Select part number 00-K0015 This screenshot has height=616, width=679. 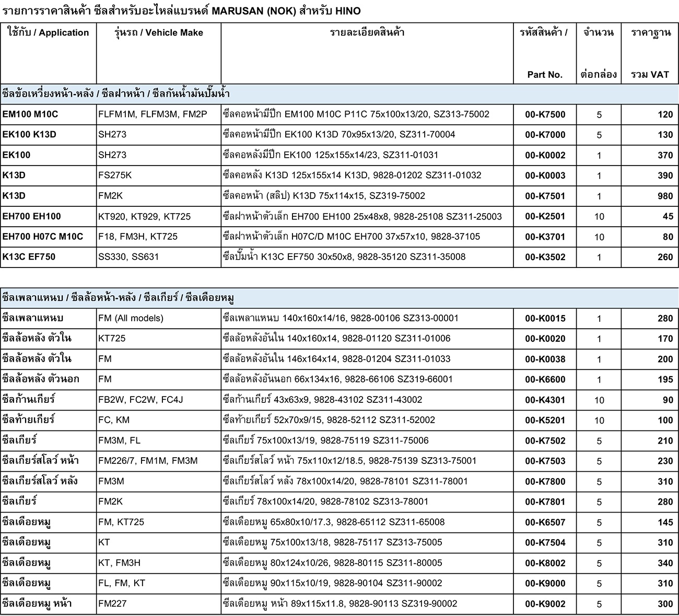[545, 318]
